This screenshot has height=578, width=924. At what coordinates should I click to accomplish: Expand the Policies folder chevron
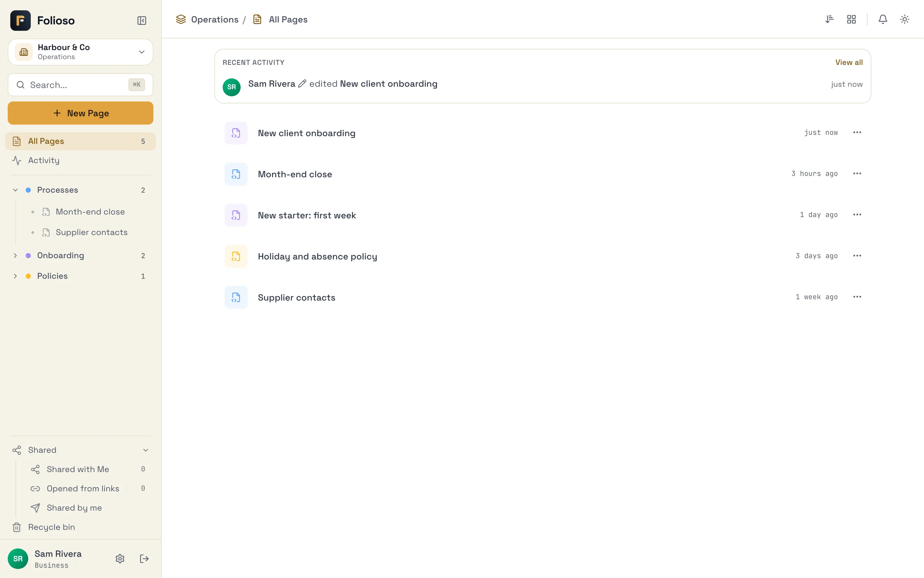click(15, 276)
